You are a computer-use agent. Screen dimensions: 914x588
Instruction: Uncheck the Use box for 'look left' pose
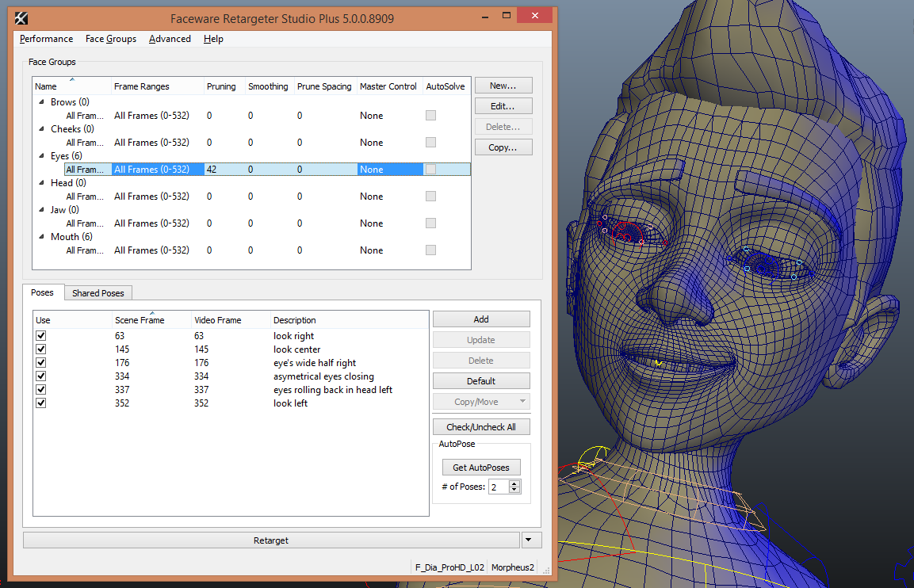coord(40,402)
